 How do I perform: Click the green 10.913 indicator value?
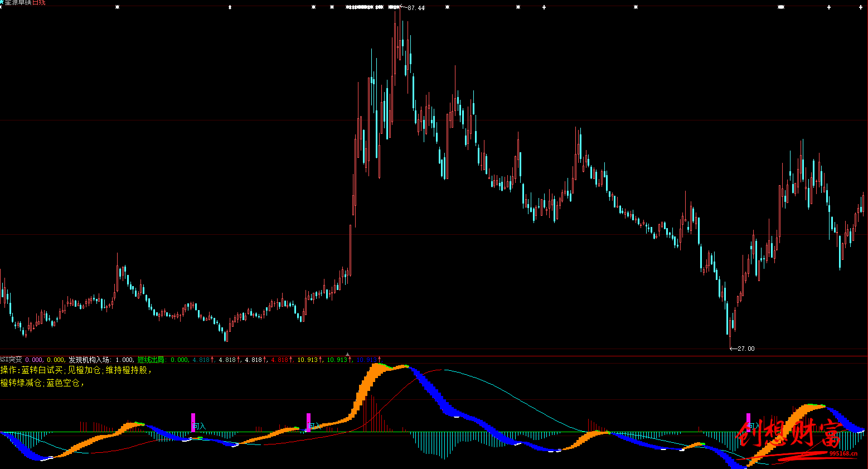[x=337, y=360]
